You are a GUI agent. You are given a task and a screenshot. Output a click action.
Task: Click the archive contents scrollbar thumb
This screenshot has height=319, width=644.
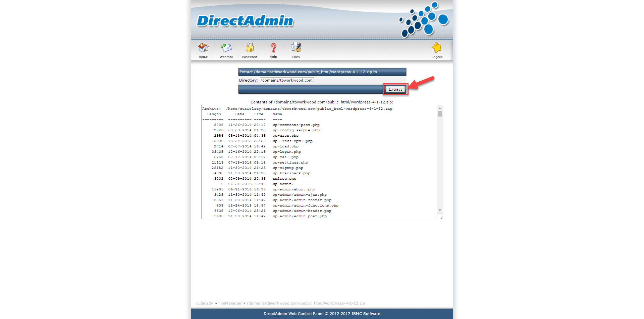click(x=440, y=114)
